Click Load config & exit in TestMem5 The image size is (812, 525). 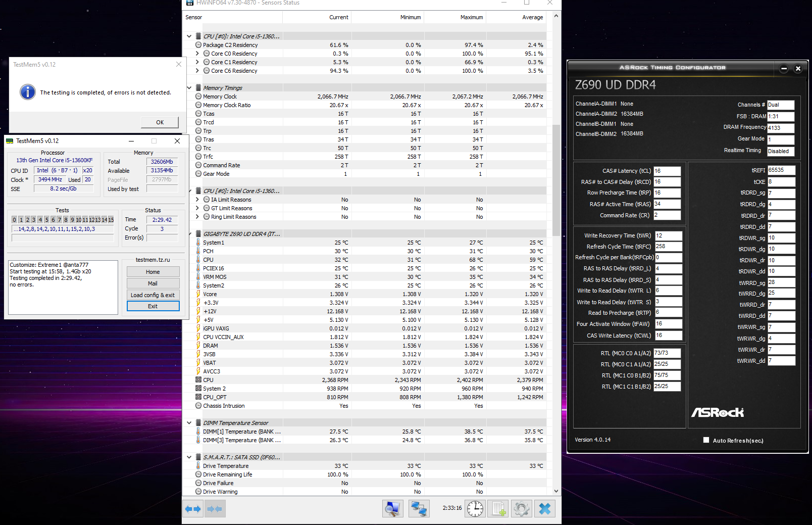point(153,295)
